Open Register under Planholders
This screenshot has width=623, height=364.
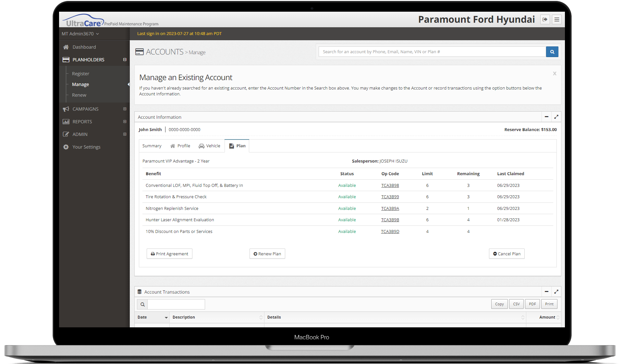tap(80, 74)
